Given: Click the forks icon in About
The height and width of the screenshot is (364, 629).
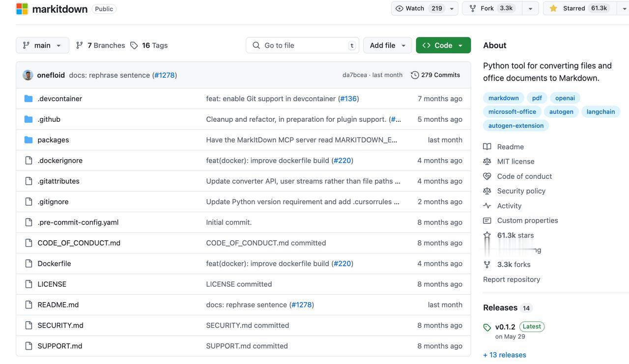Looking at the screenshot, I should [487, 265].
